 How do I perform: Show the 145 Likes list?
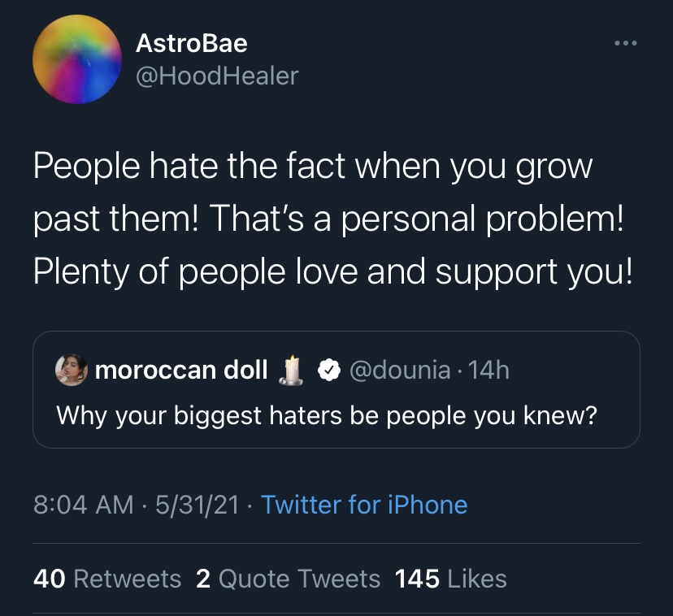point(450,579)
